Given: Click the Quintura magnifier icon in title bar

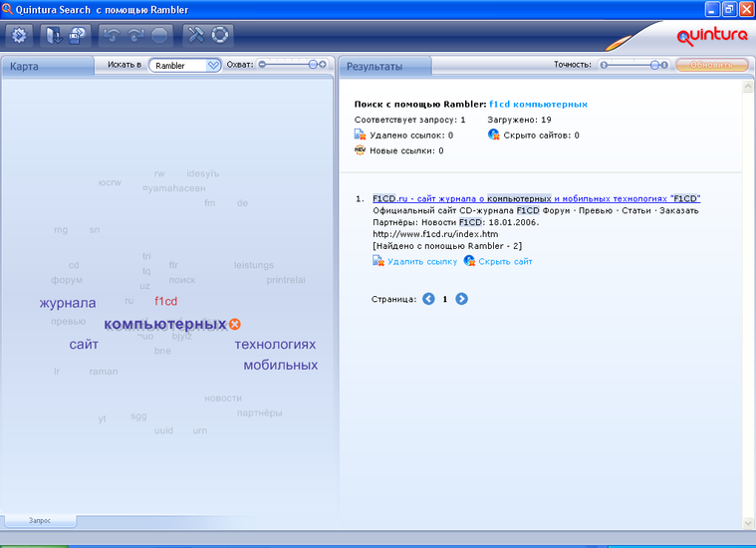Looking at the screenshot, I should [x=7, y=9].
